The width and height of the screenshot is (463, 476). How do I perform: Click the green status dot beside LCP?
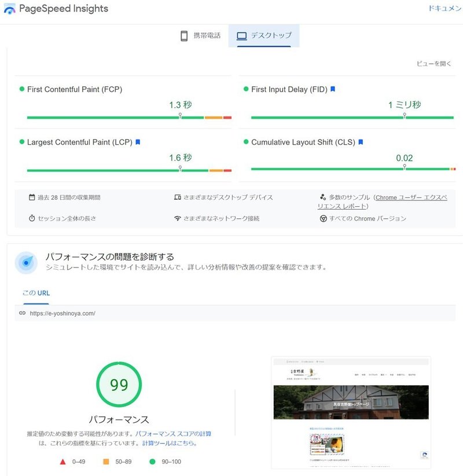click(22, 142)
